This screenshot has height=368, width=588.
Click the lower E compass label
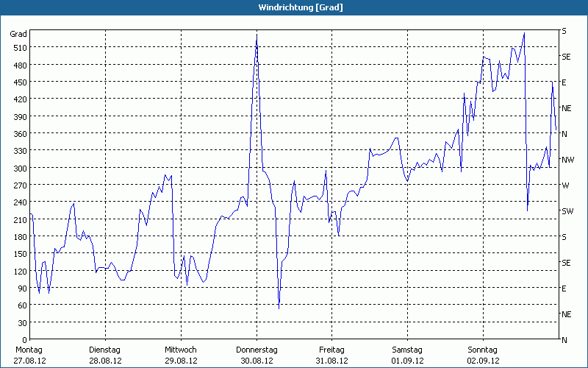click(x=564, y=289)
